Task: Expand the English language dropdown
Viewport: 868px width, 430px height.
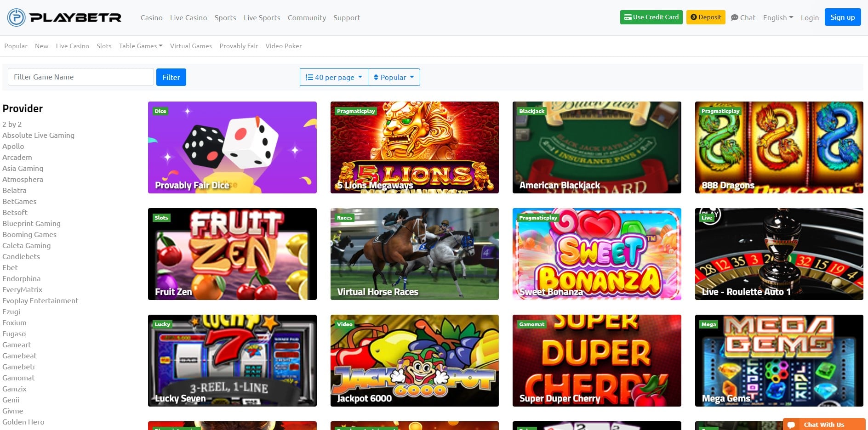Action: click(x=778, y=17)
